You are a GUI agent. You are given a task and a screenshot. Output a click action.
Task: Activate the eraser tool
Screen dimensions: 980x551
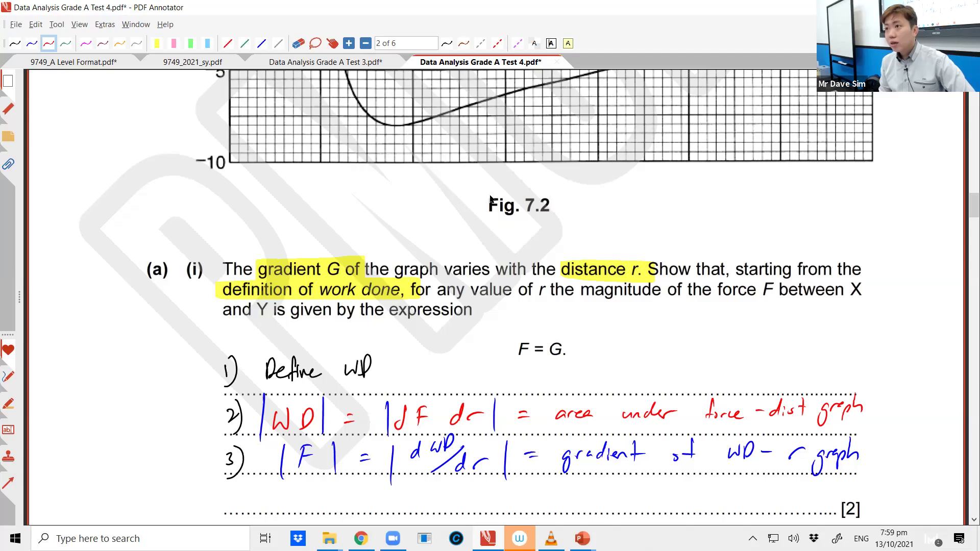point(298,43)
